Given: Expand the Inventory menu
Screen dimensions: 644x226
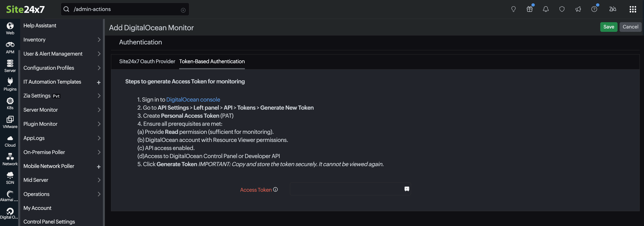Looking at the screenshot, I should 34,39.
